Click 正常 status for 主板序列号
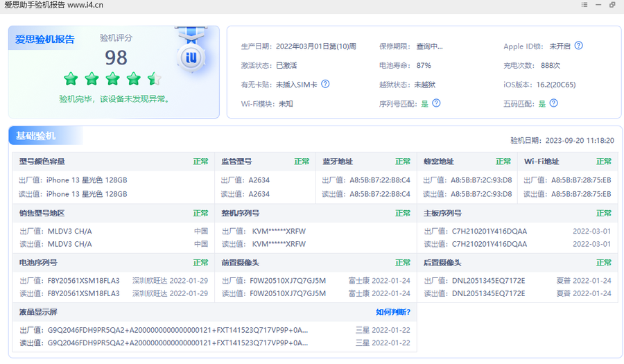Screen dimensions: 624x364 coord(603,214)
